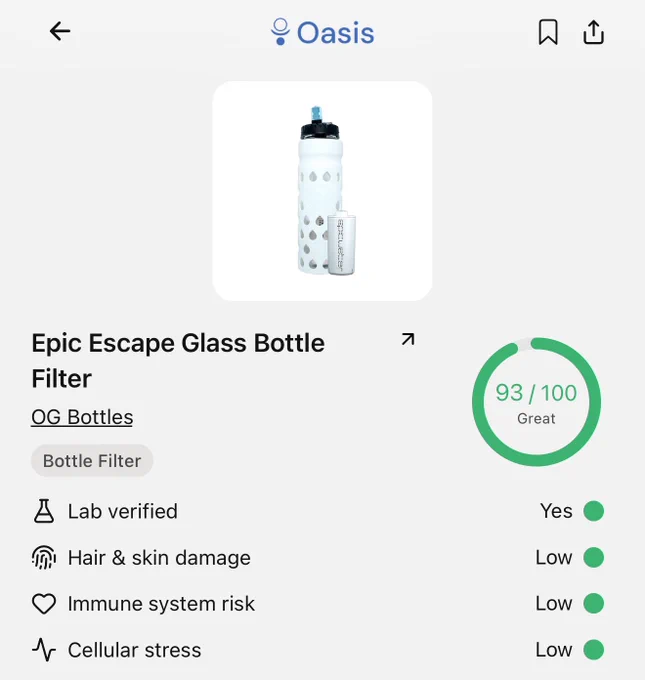Tap the green dot next to Yes
The image size is (645, 680).
[x=593, y=511]
